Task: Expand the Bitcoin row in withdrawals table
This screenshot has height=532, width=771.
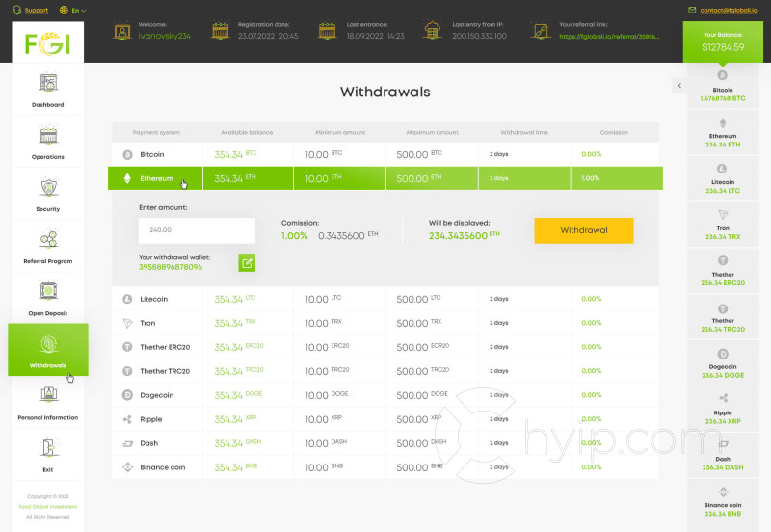Action: click(385, 154)
